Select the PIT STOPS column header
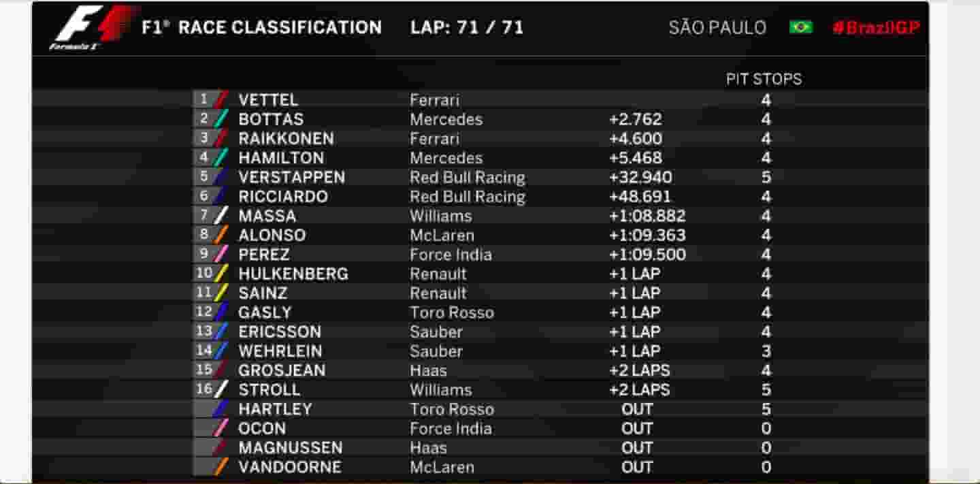The image size is (980, 484). click(764, 79)
